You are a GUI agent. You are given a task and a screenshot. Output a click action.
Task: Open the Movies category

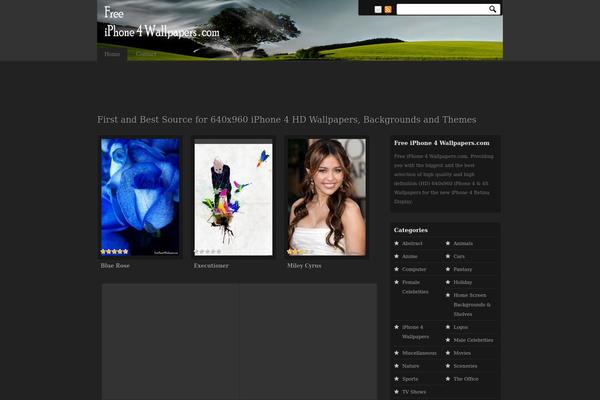462,353
